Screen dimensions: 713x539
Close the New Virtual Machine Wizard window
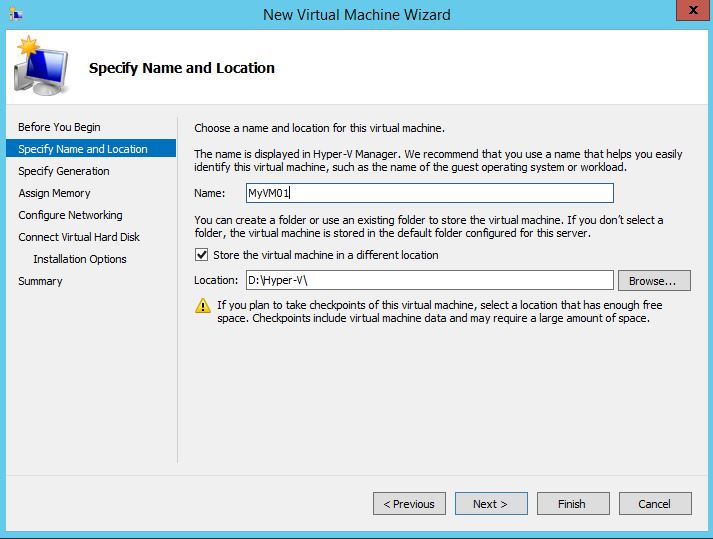click(x=693, y=10)
